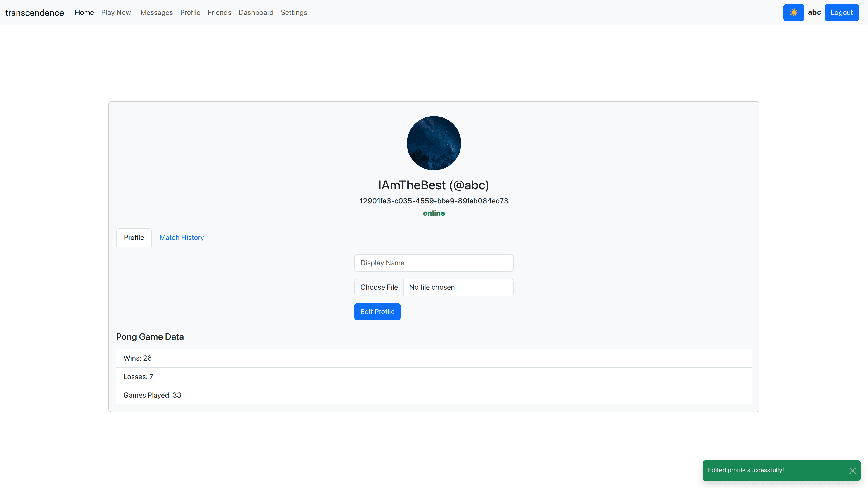Open the transcendence brand home link
The height and width of the screenshot is (488, 868).
point(34,13)
